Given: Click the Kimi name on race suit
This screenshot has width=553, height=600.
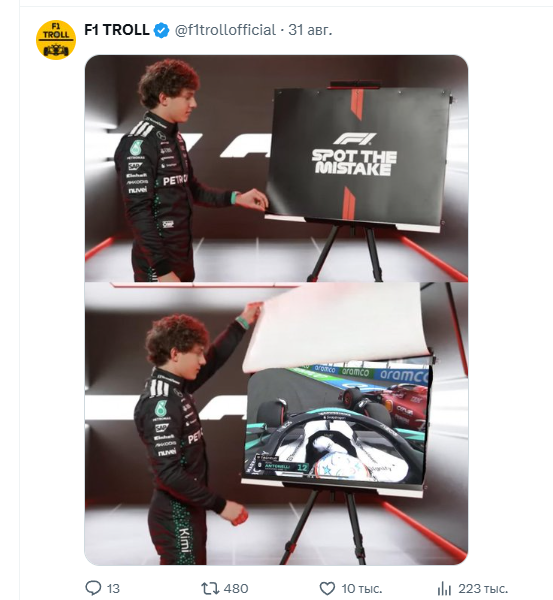Looking at the screenshot, I should click(x=184, y=540).
